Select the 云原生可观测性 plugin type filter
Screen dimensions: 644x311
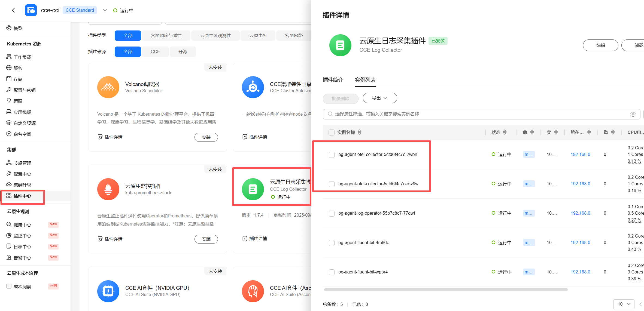pos(215,36)
